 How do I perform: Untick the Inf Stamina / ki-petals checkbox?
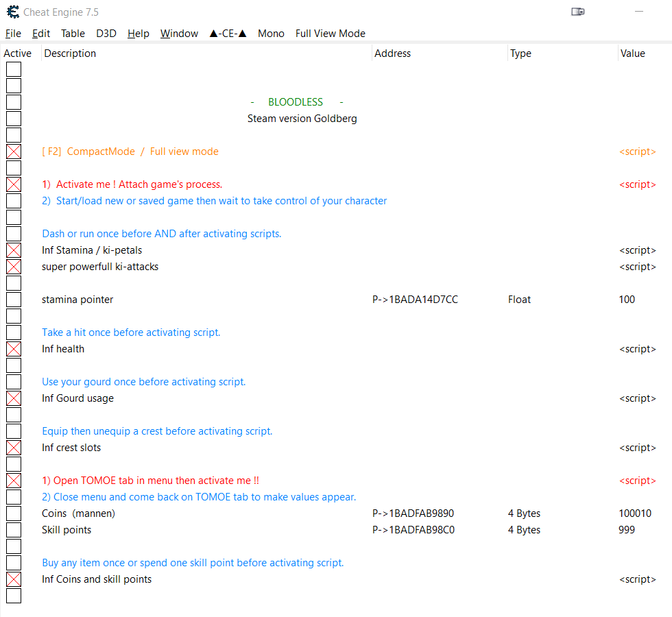(14, 250)
